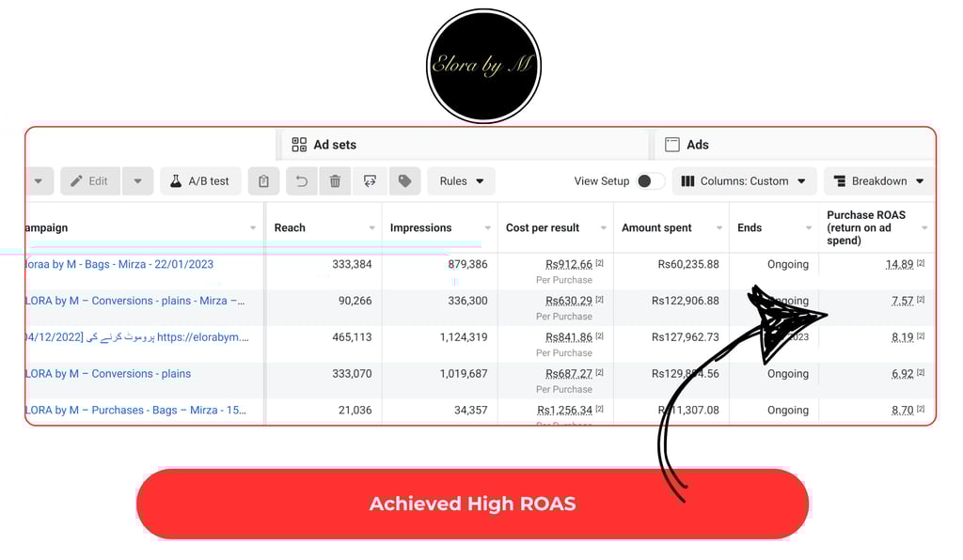Click the Reach value 21,036
The width and height of the screenshot is (963, 560).
tap(355, 410)
